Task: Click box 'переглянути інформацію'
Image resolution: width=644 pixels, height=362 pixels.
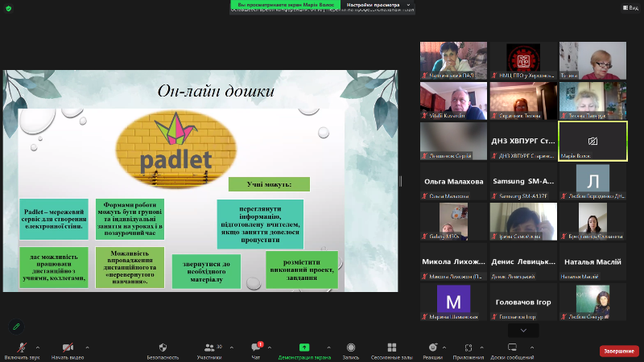Action: [x=260, y=224]
